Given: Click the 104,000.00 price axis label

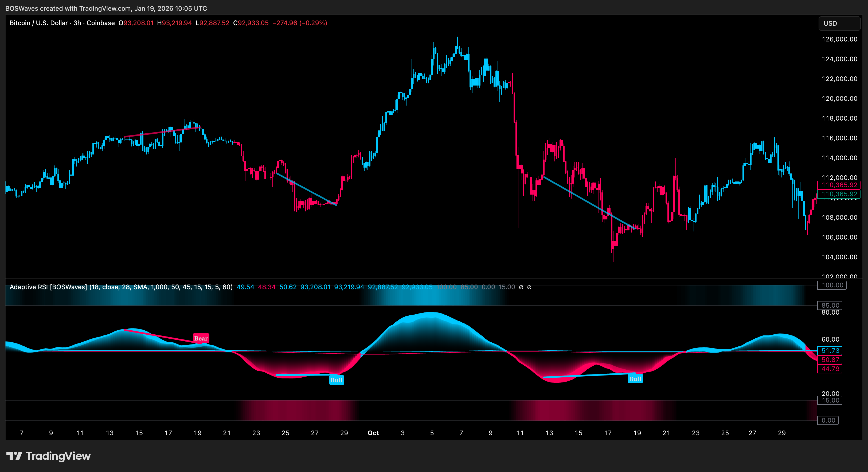Looking at the screenshot, I should tap(839, 257).
